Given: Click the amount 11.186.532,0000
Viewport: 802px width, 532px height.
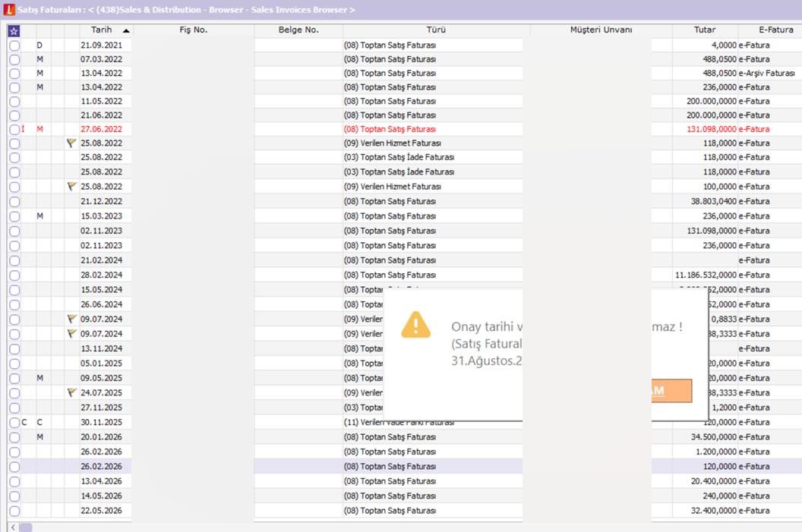Looking at the screenshot, I should click(706, 275).
